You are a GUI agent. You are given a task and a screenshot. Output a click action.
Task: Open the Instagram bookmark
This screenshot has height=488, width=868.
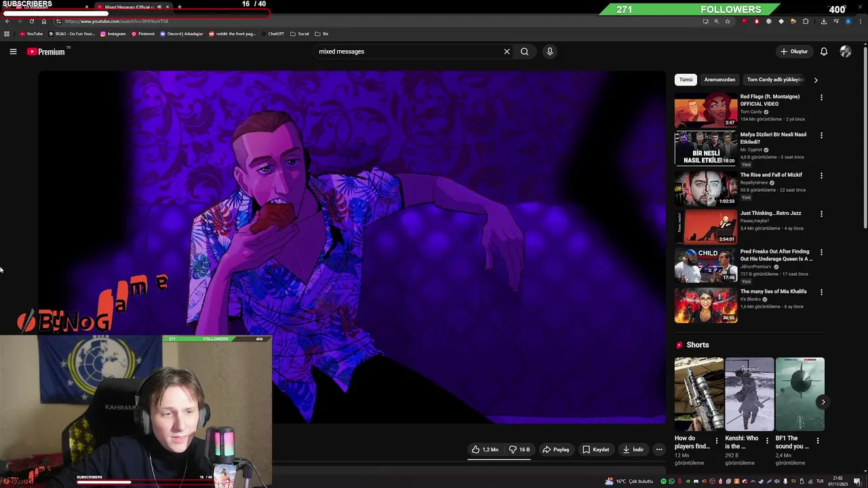pyautogui.click(x=113, y=34)
